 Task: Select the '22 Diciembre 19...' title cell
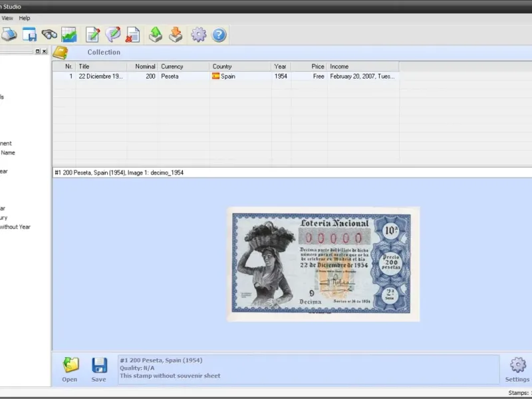101,76
